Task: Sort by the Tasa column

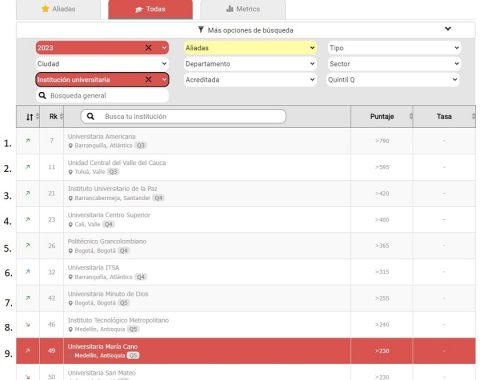Action: pyautogui.click(x=444, y=116)
